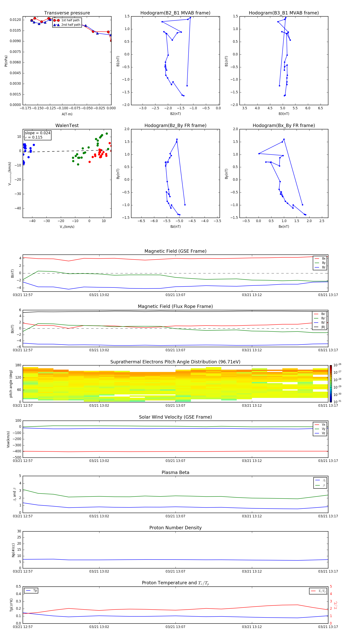Click the 'r = 0.115' correlation annotation
351x644 pixels.
coord(34,137)
